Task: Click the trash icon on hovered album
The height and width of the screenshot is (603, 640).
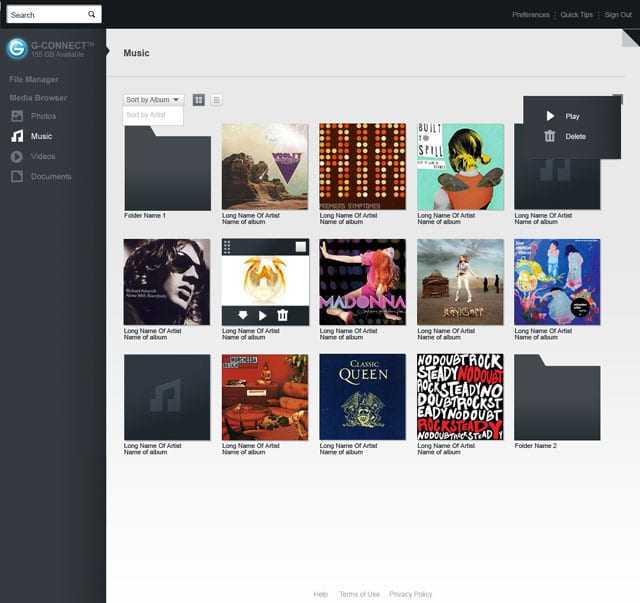Action: click(283, 315)
